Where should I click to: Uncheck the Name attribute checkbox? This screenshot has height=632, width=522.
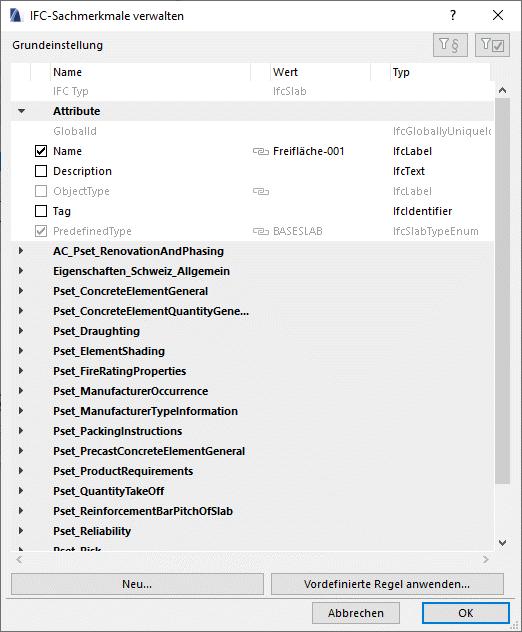(x=41, y=151)
